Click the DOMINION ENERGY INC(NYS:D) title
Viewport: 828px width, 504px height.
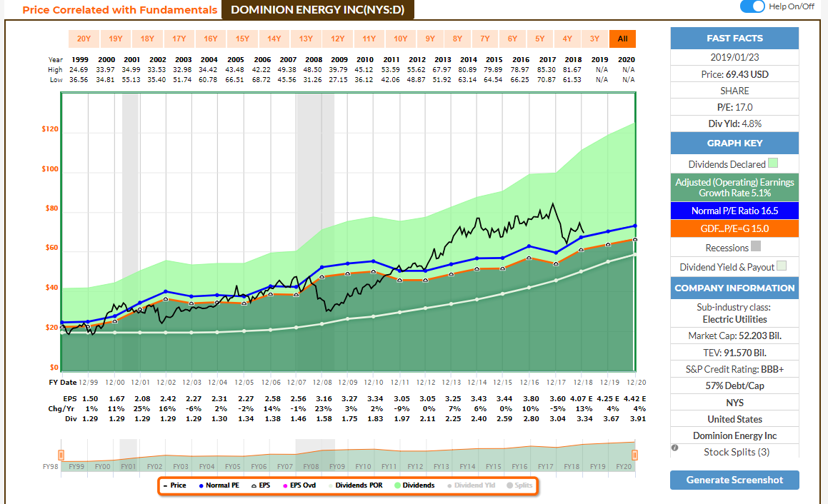(x=318, y=9)
